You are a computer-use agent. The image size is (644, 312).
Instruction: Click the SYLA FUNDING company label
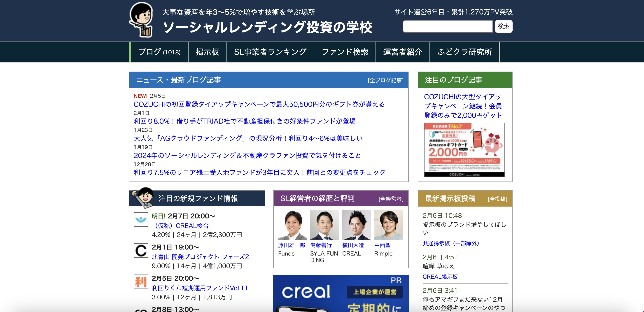click(x=324, y=257)
